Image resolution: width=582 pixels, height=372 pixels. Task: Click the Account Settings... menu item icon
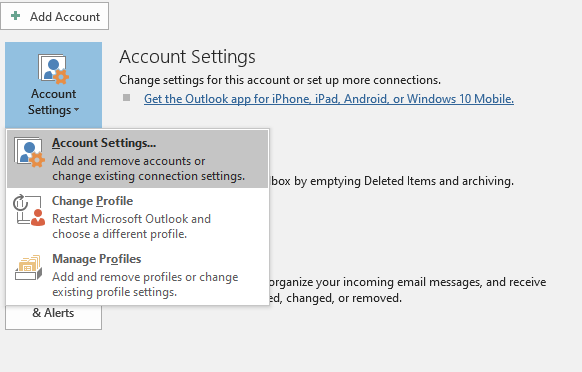pos(29,152)
